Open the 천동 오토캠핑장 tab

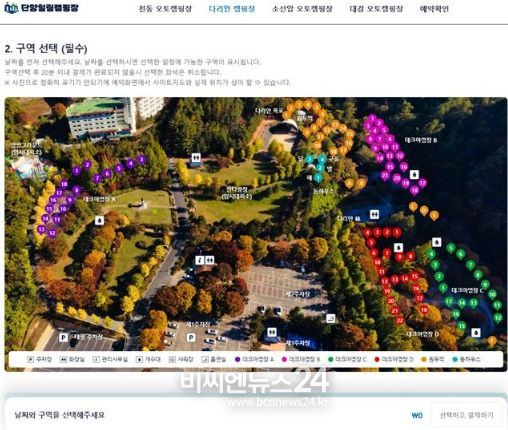[165, 9]
